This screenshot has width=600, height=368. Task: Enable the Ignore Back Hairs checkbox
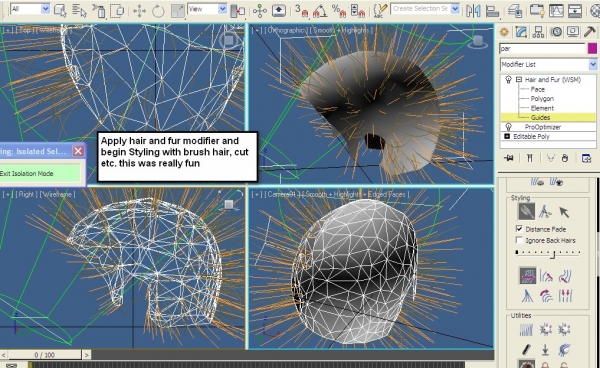pos(519,240)
